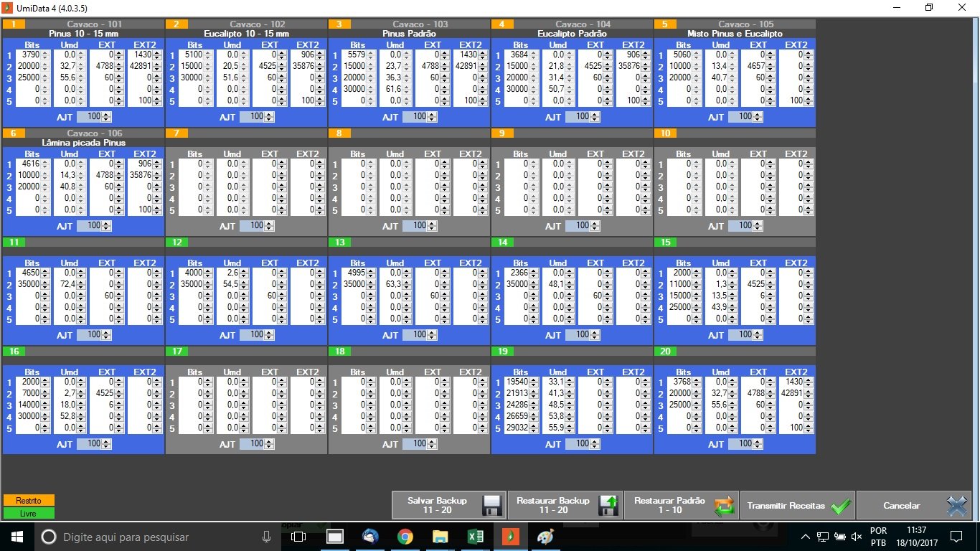The image size is (980, 551).
Task: Click the Cancelar button
Action: (x=913, y=505)
